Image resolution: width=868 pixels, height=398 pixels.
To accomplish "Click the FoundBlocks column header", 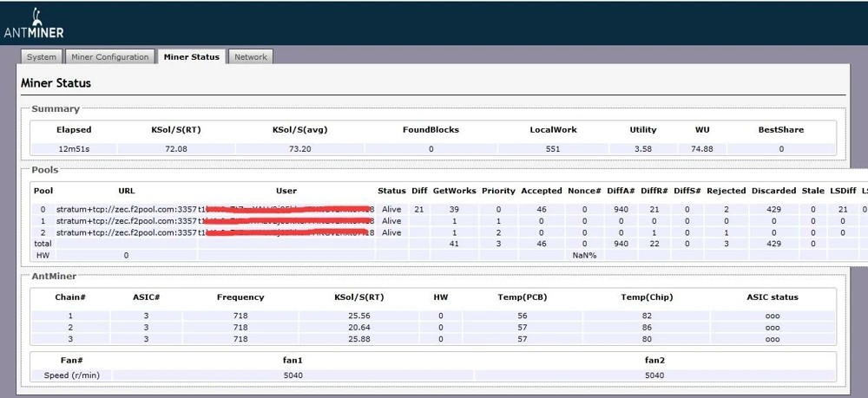I will coord(431,130).
